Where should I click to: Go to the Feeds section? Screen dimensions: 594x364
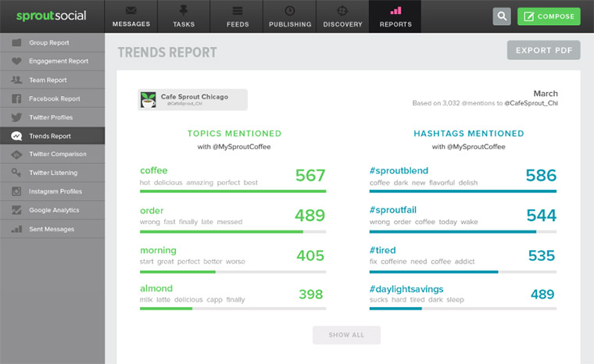pyautogui.click(x=237, y=16)
